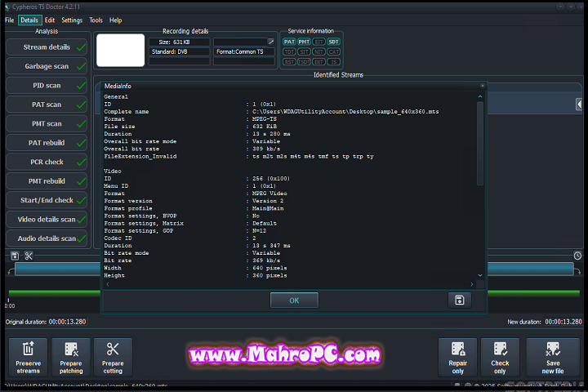Click the edit pencil icon in recording details
Viewport: 588px width, 392px height.
coord(270,42)
